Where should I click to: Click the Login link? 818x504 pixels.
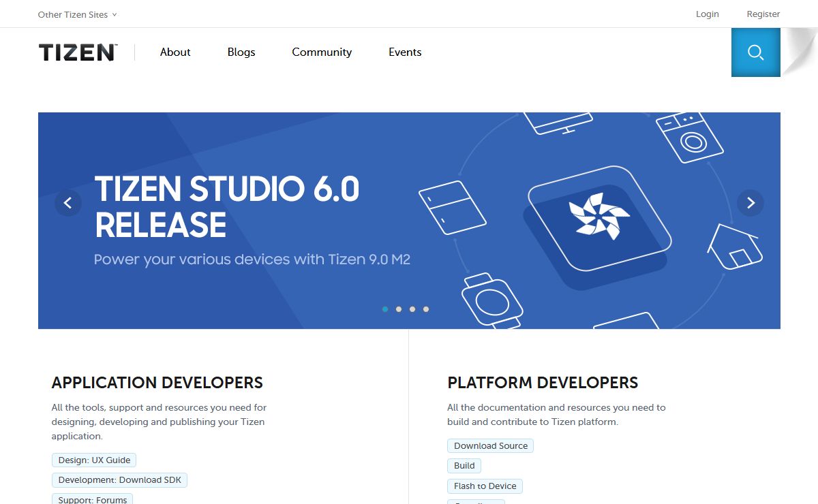tap(708, 14)
